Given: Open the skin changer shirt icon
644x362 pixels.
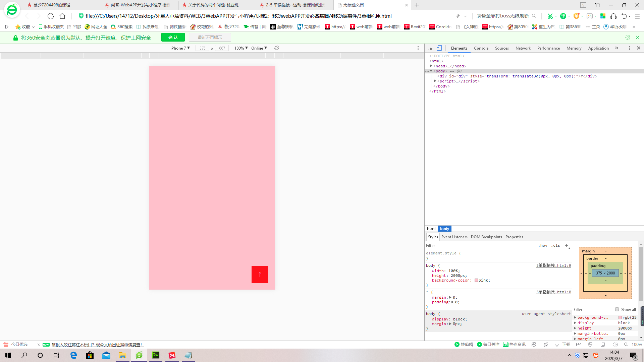Looking at the screenshot, I should 598,5.
